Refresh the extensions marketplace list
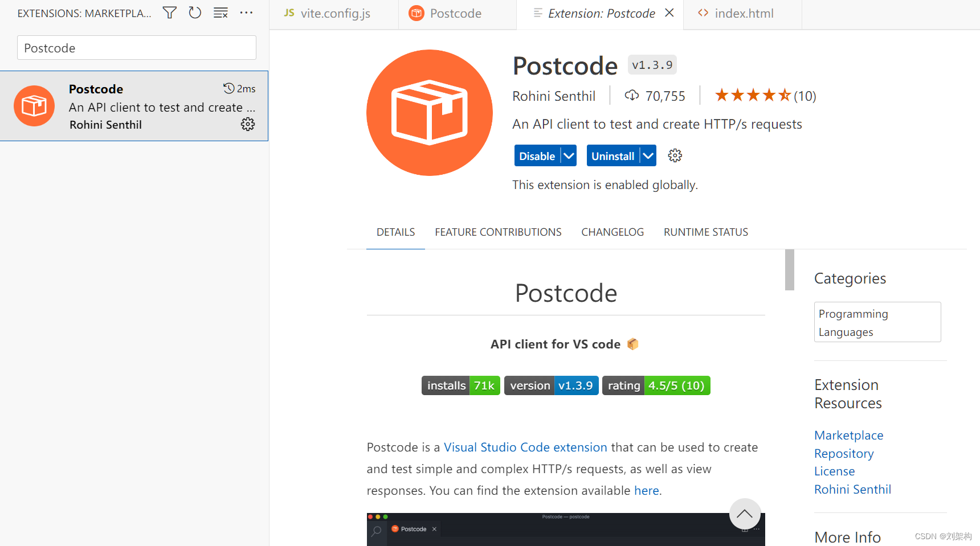980x546 pixels. pyautogui.click(x=195, y=13)
